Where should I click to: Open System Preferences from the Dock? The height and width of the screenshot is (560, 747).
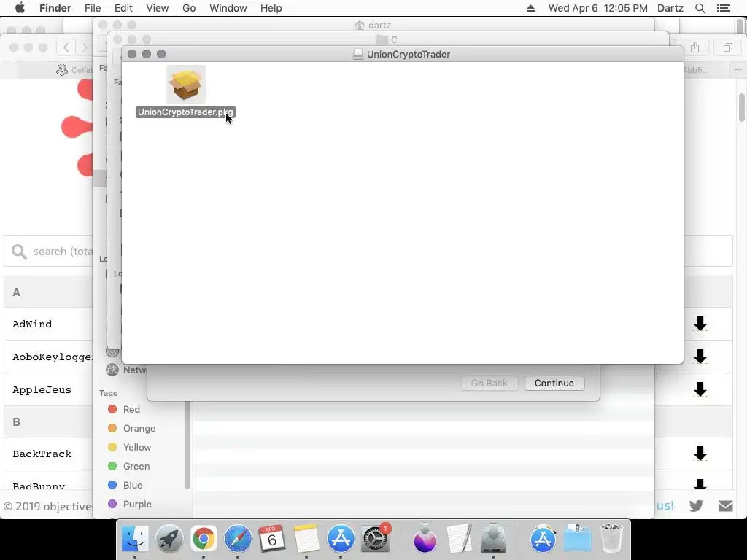pos(376,539)
